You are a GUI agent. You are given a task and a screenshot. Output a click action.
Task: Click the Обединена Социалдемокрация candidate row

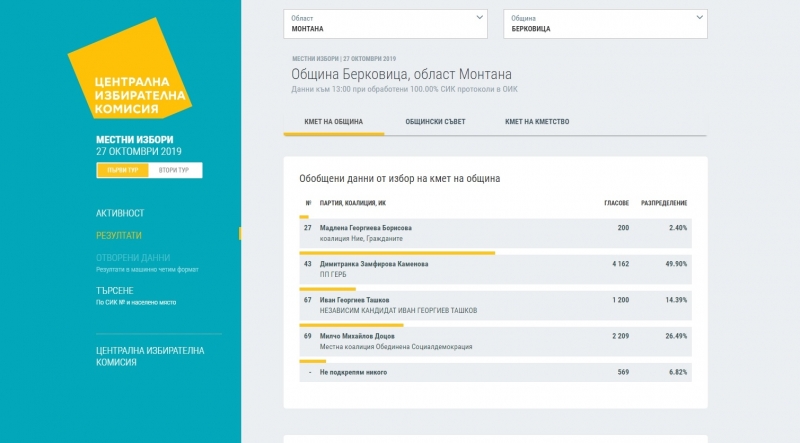(494, 341)
